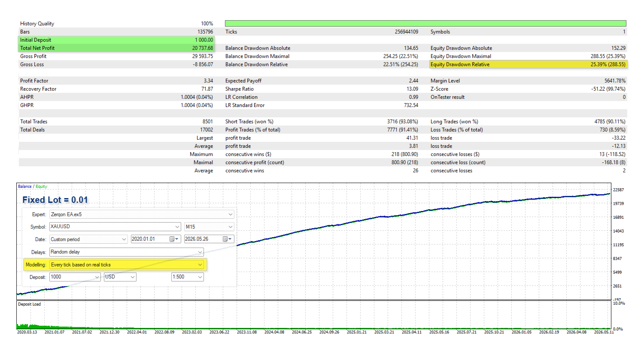
Task: Select the Z-Score value -51.22 (99.74%)
Action: 608,89
